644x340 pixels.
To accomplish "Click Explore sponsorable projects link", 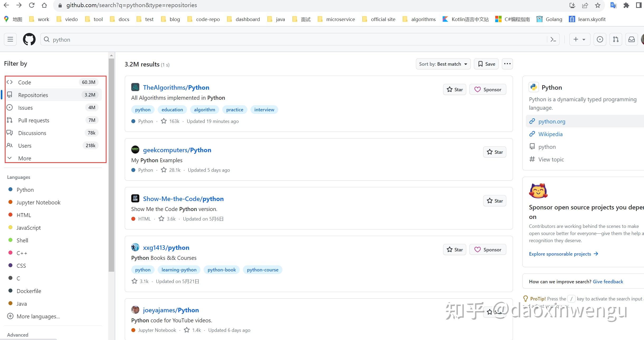I will pos(563,254).
